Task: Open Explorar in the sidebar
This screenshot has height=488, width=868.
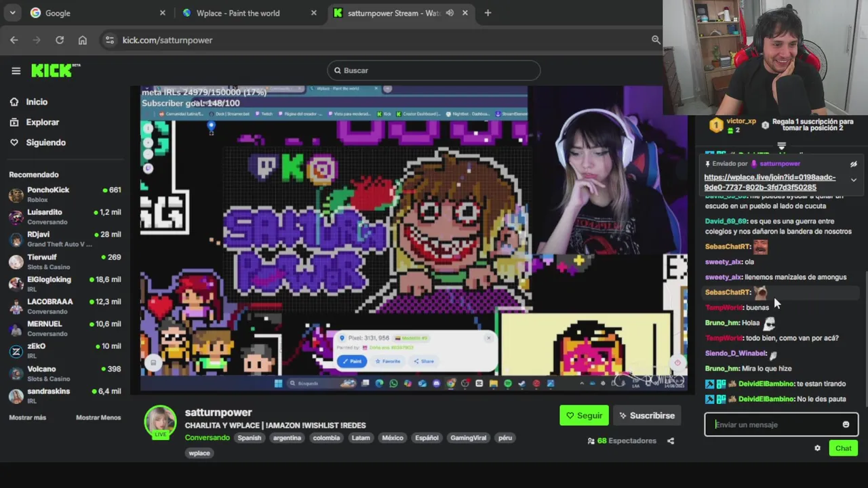Action: (x=42, y=122)
